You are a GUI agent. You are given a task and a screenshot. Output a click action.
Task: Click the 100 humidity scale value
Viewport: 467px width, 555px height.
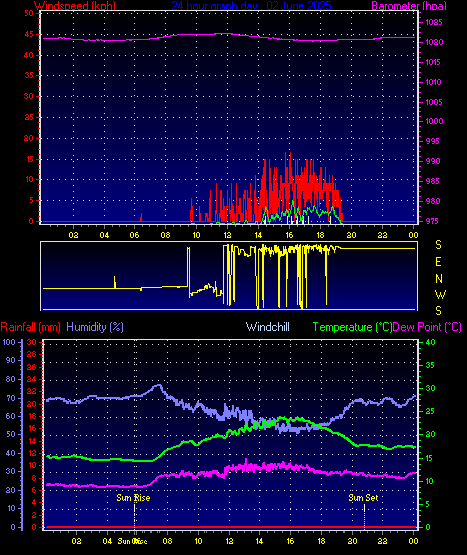pyautogui.click(x=9, y=342)
